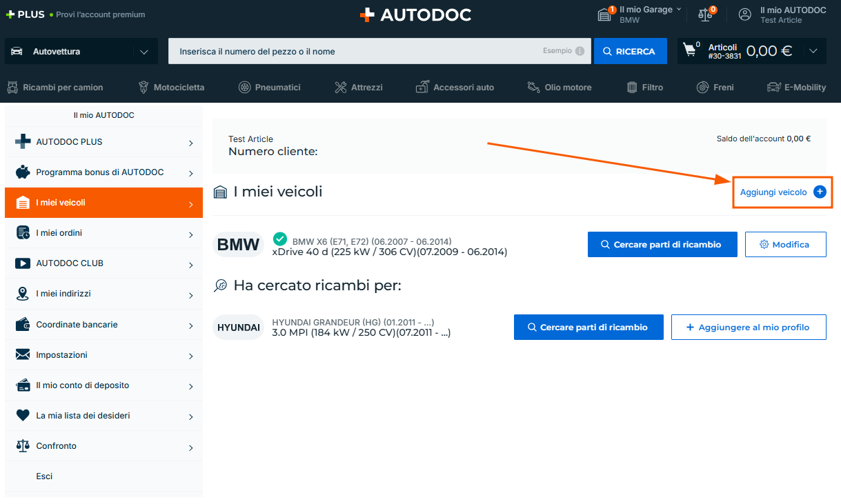
Task: Open I miei ordini in the sidebar
Action: pos(103,233)
